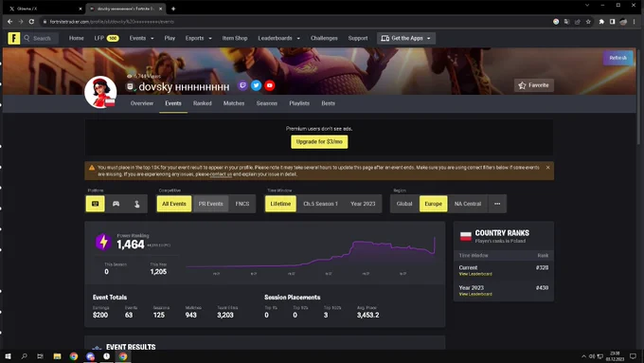The height and width of the screenshot is (363, 644).
Task: Click the purple Refresh button
Action: 617,58
